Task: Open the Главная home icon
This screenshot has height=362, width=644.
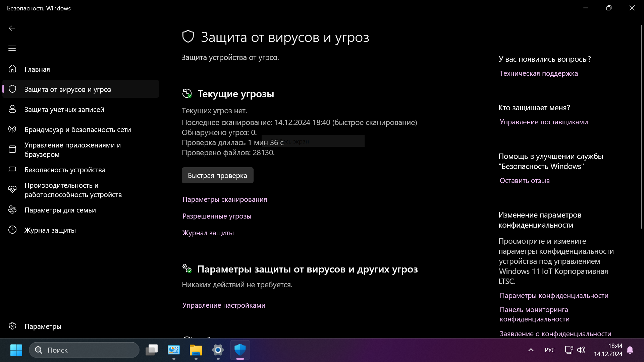Action: coord(12,69)
